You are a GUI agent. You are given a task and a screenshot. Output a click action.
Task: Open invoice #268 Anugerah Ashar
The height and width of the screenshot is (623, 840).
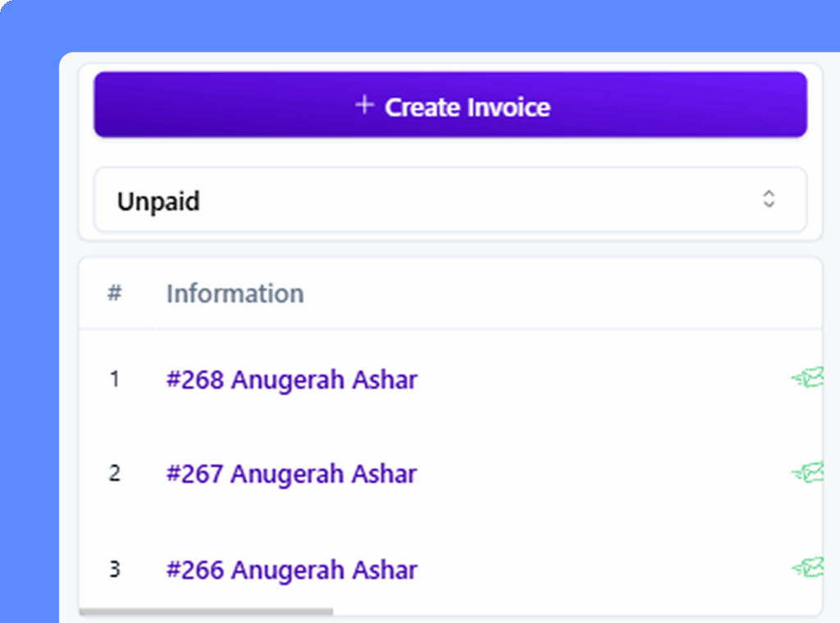pyautogui.click(x=291, y=380)
